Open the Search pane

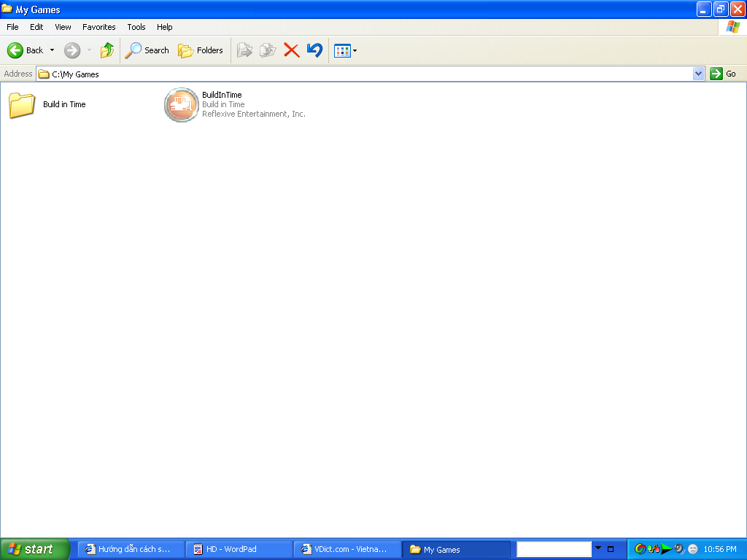point(147,50)
